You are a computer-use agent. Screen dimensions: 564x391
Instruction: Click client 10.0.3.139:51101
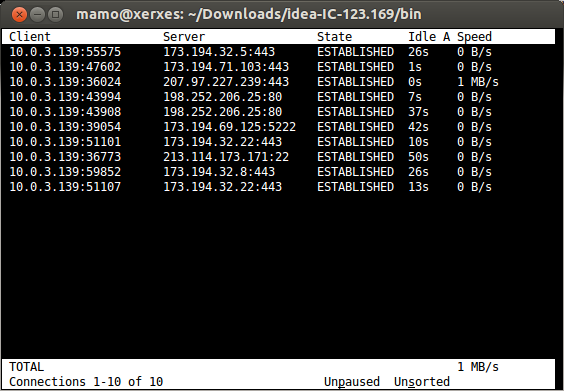(65, 142)
